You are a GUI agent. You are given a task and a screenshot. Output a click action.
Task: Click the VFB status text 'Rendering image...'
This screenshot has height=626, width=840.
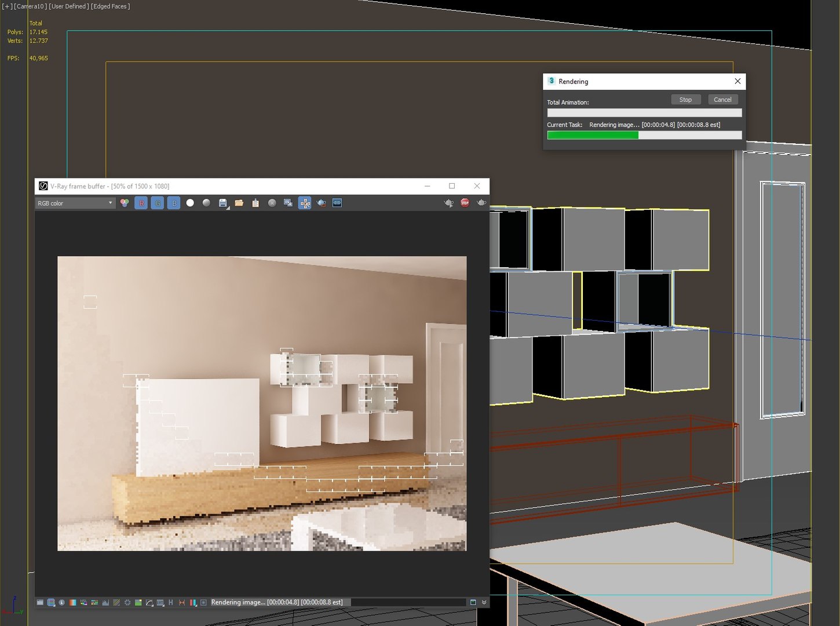(x=238, y=602)
